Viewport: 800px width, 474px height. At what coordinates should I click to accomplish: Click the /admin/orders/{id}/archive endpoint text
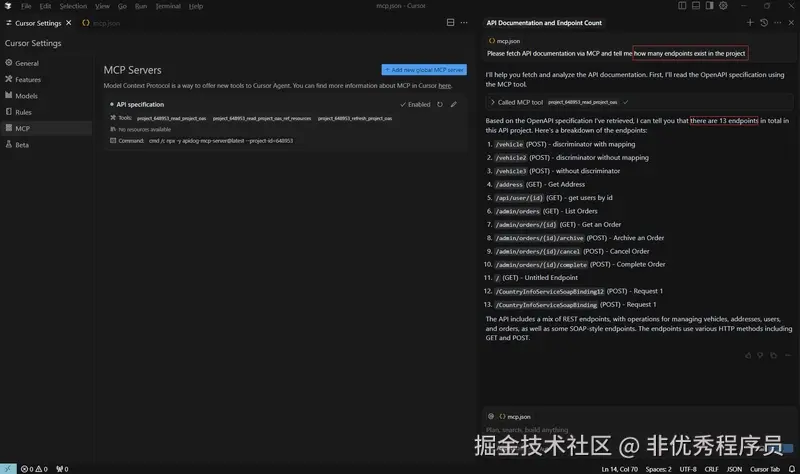coord(539,238)
